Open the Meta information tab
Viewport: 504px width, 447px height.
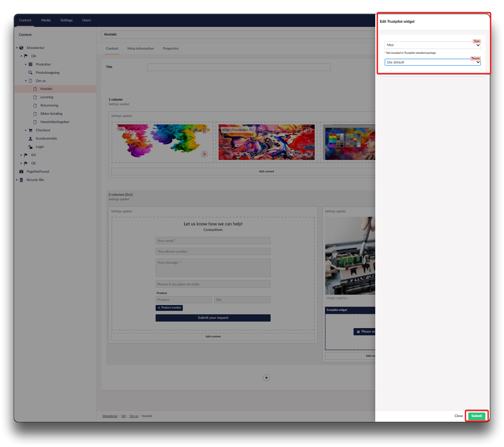coord(140,49)
